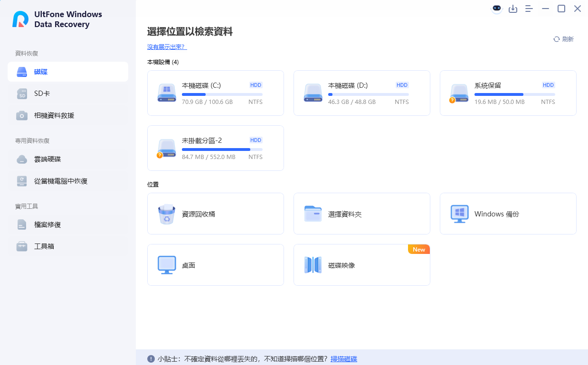588x365 pixels.
Task: Click the HDD badge on D: drive
Action: point(402,85)
